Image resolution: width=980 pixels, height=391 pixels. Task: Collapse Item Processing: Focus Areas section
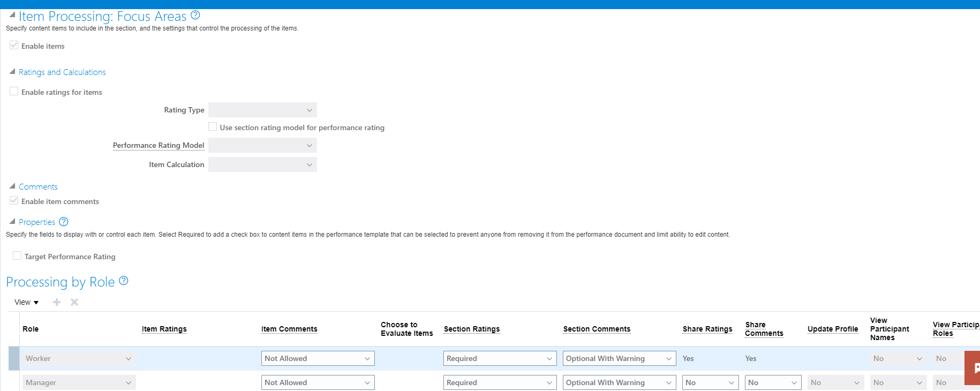[x=12, y=15]
